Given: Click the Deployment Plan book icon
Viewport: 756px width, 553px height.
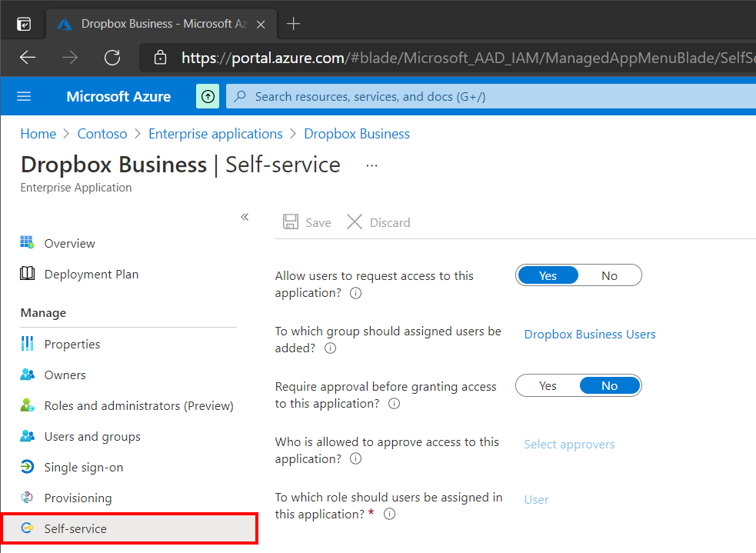Looking at the screenshot, I should tap(27, 273).
